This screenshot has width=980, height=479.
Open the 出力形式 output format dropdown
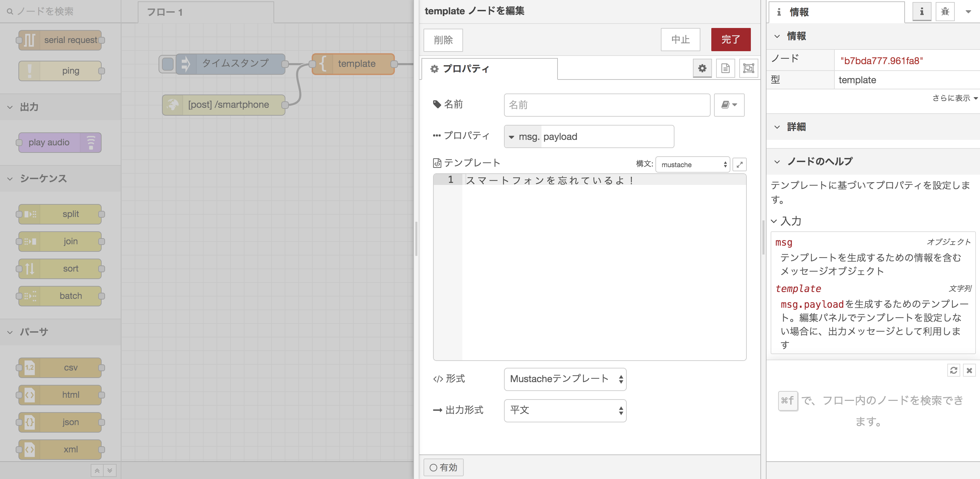coord(565,410)
